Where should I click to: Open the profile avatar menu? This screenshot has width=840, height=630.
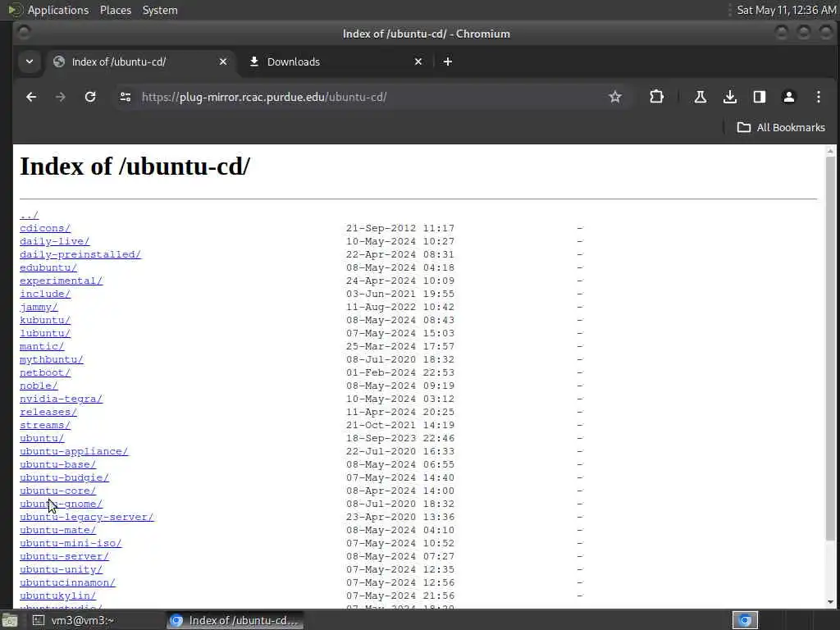point(788,97)
